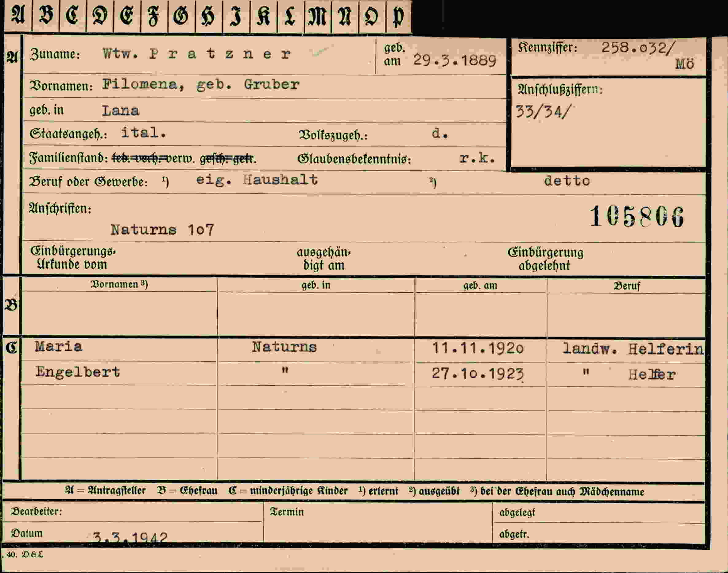The width and height of the screenshot is (728, 573).
Task: Select the letter P index tab
Action: point(399,17)
